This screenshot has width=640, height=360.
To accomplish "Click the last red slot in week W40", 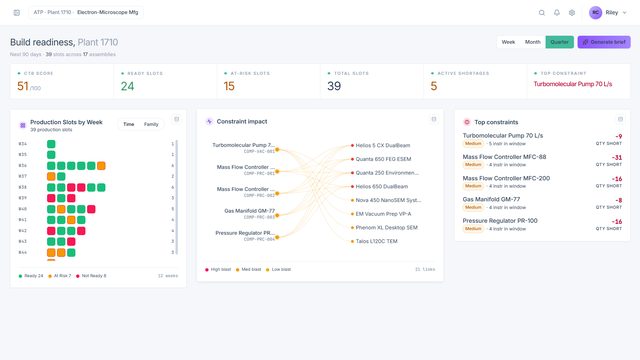I will [91, 209].
